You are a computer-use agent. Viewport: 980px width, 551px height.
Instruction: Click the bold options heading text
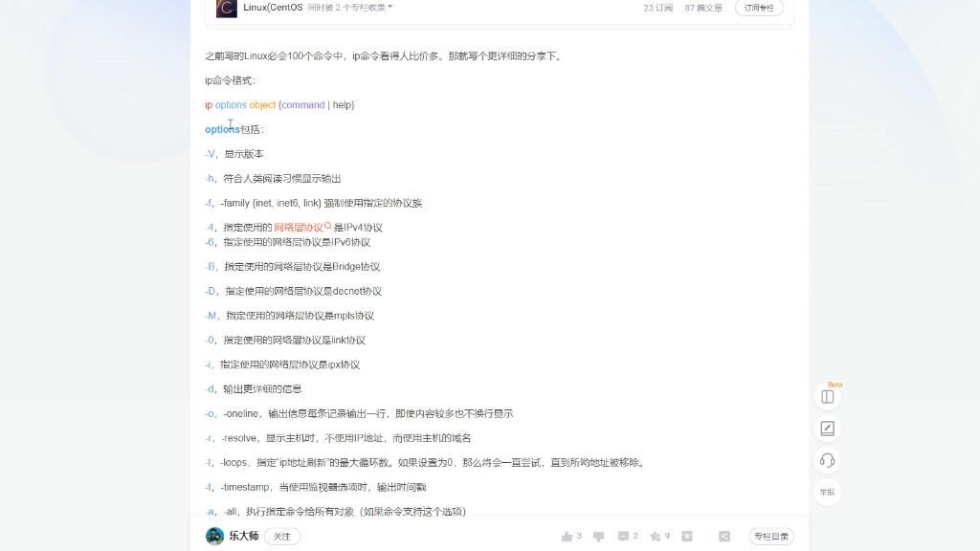[222, 129]
